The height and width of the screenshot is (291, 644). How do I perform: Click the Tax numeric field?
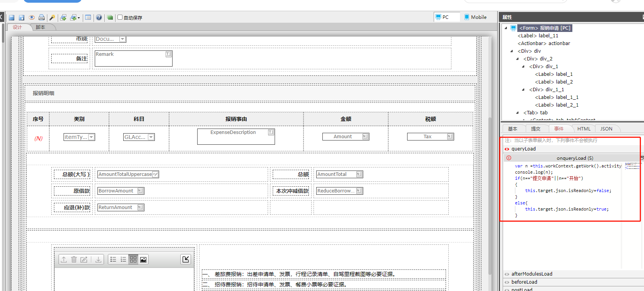431,137
